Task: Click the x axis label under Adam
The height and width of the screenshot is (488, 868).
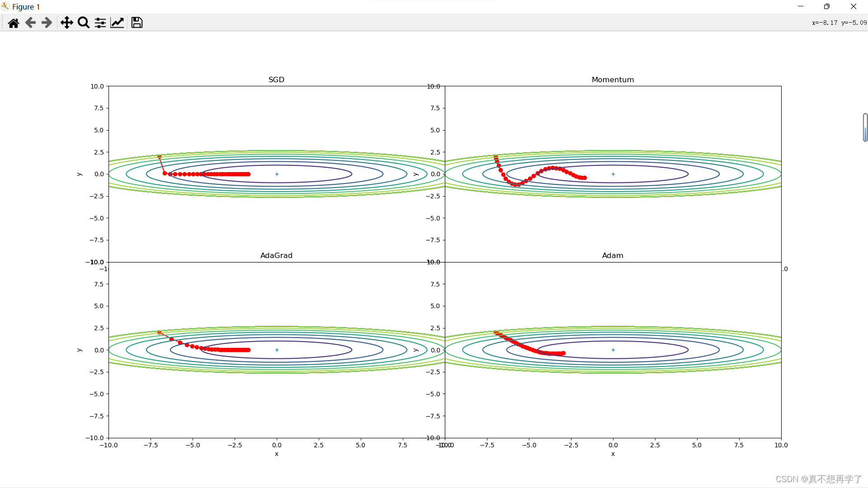Action: click(613, 454)
